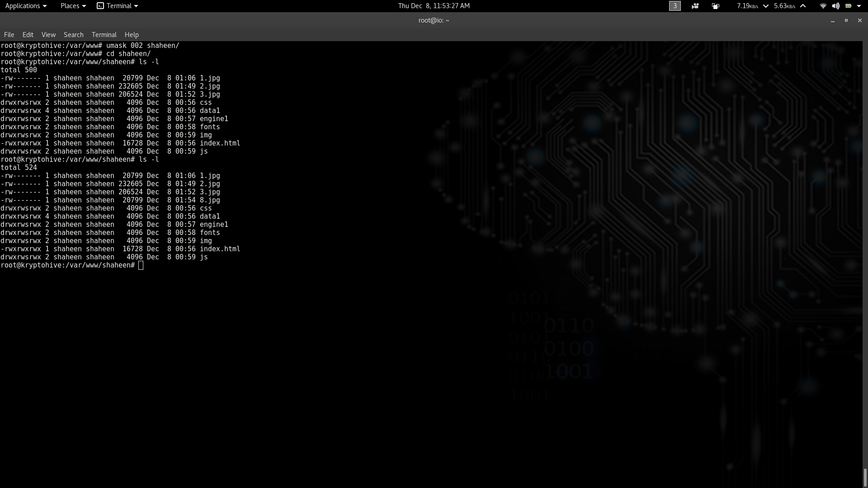Image resolution: width=868 pixels, height=488 pixels.
Task: Open the Search menu
Action: pos(73,35)
